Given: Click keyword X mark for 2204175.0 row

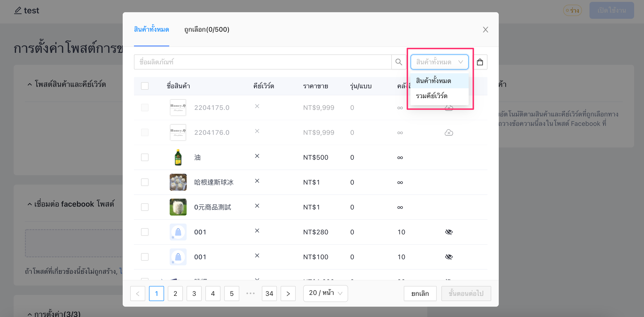Looking at the screenshot, I should 257,106.
